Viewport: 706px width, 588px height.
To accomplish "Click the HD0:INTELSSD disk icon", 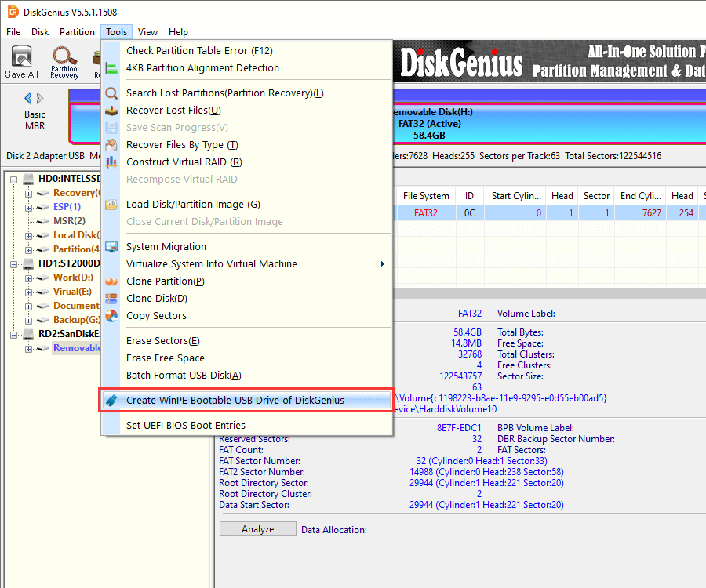I will (28, 179).
